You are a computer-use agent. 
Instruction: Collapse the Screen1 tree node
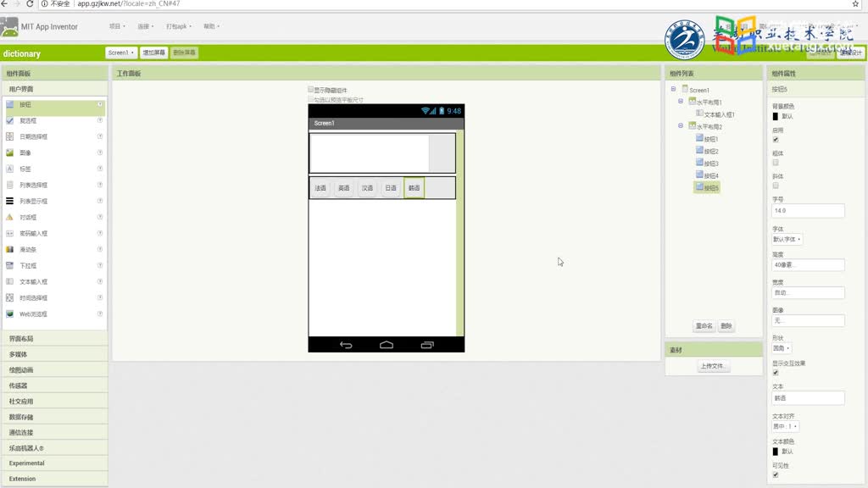[673, 89]
